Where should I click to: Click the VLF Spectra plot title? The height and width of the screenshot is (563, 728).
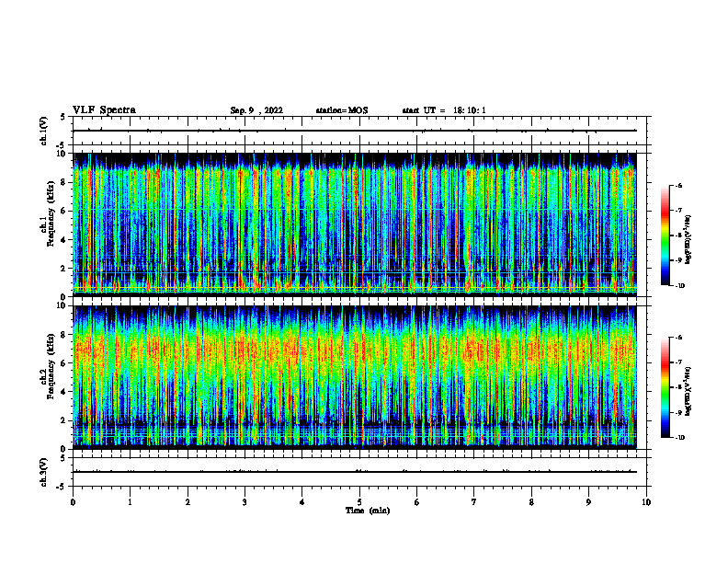coord(104,110)
